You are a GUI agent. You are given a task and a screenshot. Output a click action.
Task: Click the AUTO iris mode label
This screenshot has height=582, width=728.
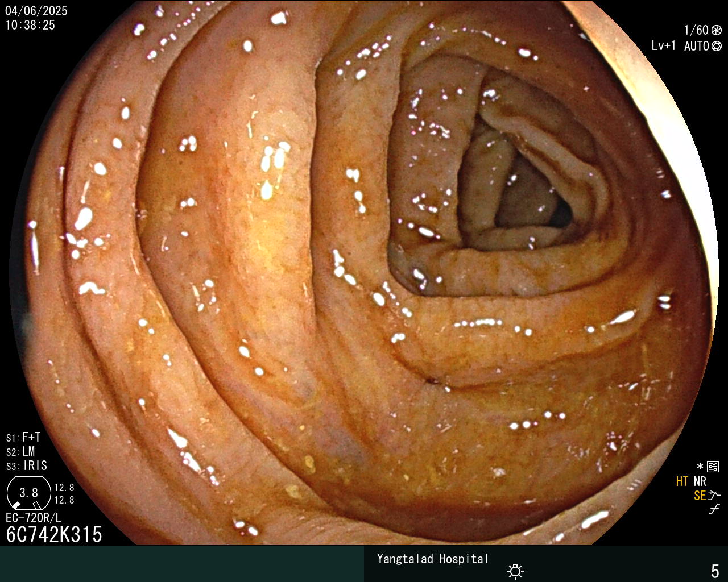[696, 46]
